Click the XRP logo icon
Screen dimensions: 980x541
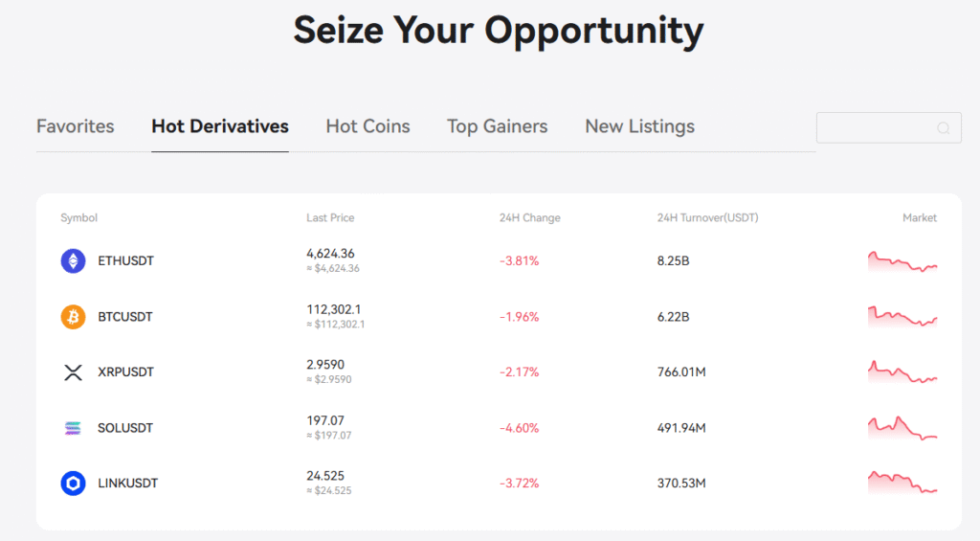(x=73, y=372)
